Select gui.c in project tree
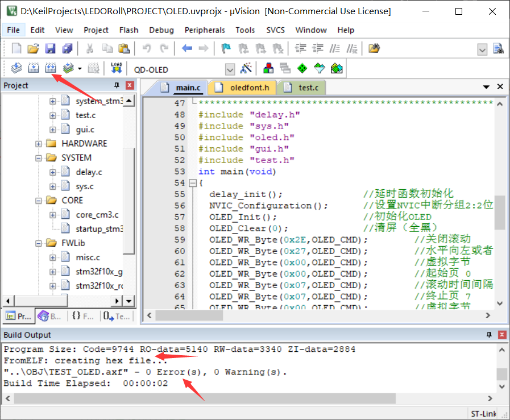Screen dimensions: 510x420 click(x=85, y=130)
